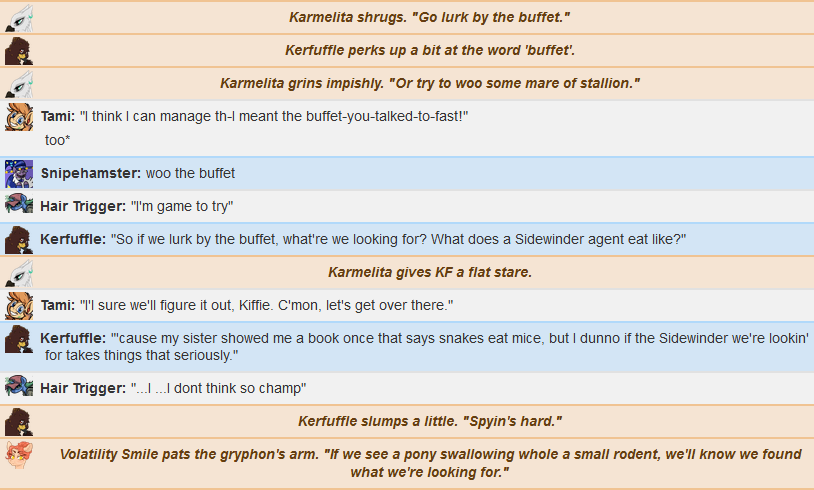The width and height of the screenshot is (814, 490).
Task: Click Karmelita's avatar on 'grins impishly' line
Action: click(19, 84)
